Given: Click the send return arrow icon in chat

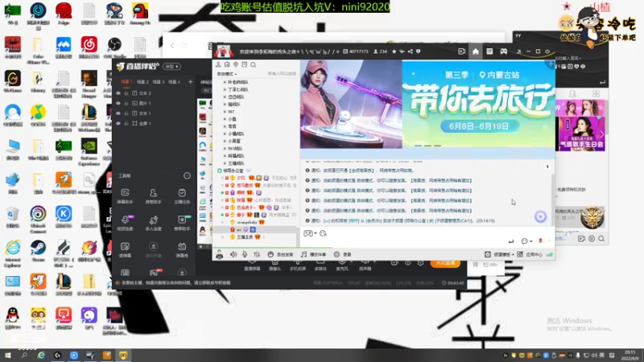Looking at the screenshot, I should 511,241.
